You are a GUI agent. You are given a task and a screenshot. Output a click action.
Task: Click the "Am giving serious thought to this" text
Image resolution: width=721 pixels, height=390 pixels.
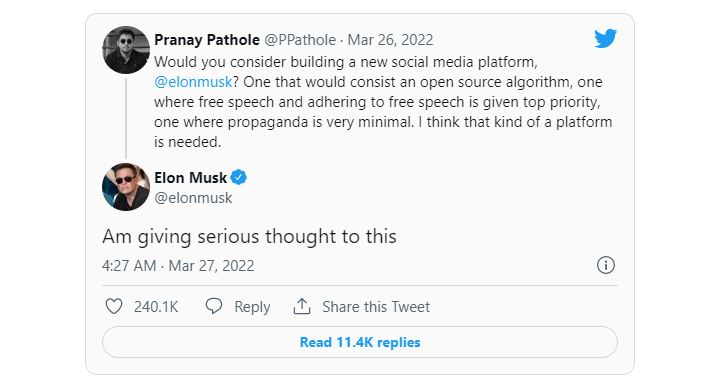(x=249, y=237)
